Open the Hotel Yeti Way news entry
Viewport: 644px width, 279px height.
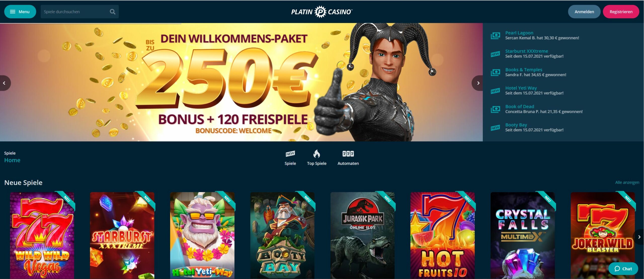(x=534, y=91)
